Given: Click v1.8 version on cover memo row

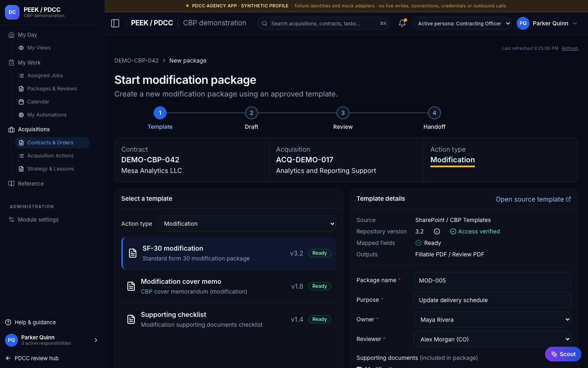Looking at the screenshot, I should (297, 286).
